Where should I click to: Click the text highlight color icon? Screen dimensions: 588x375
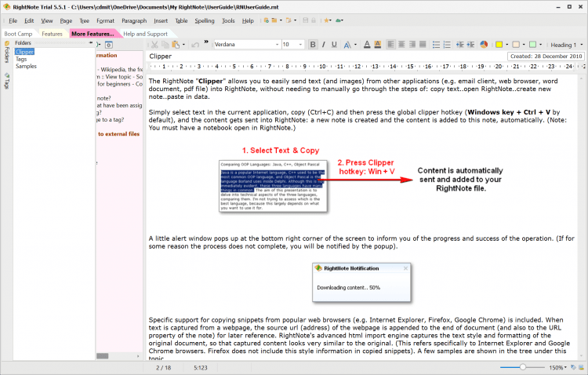click(x=378, y=45)
